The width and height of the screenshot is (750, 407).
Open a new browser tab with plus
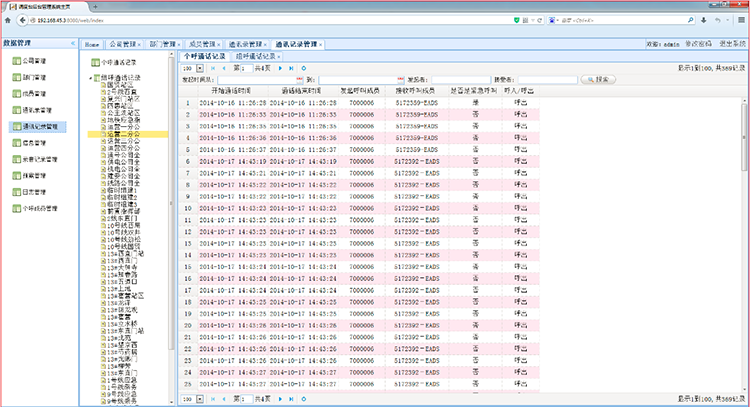95,7
